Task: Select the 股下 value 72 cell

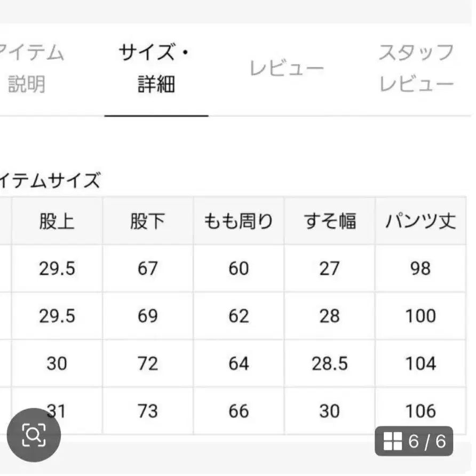Action: pos(147,364)
